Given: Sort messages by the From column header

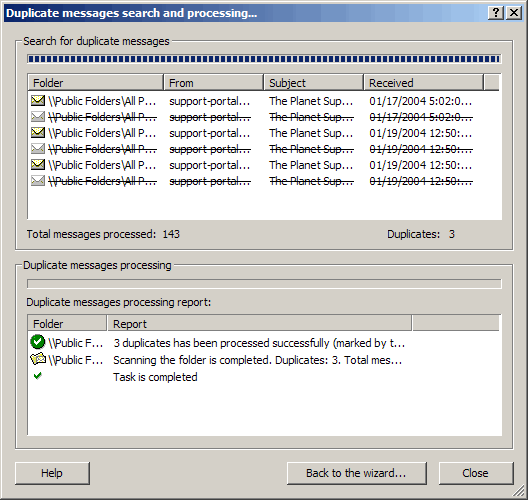Looking at the screenshot, I should [x=213, y=83].
